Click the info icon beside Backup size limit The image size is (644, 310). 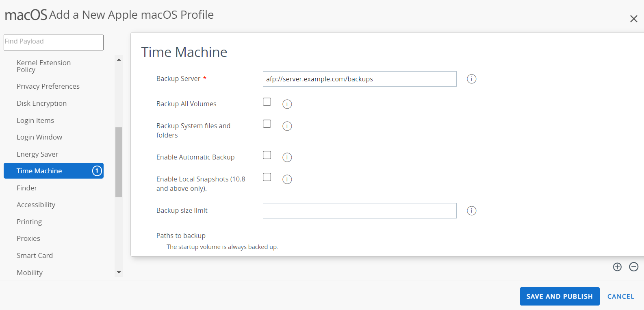pyautogui.click(x=471, y=211)
